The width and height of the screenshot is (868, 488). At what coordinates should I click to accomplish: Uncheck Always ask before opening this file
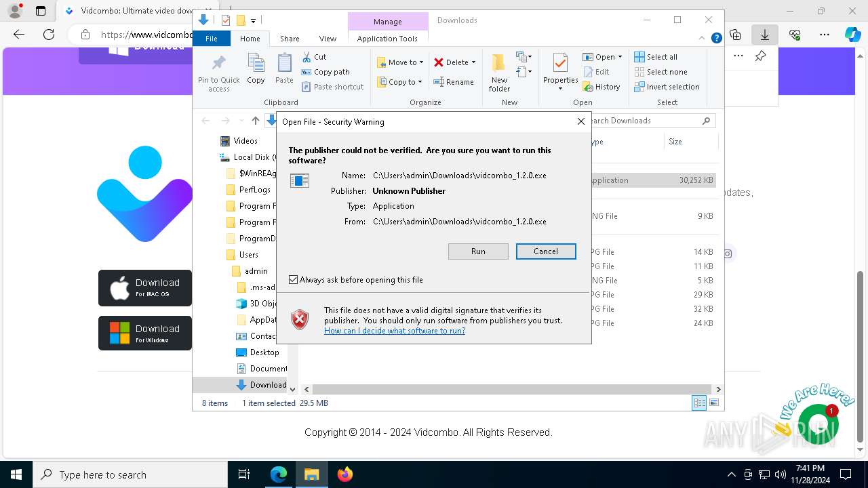(x=293, y=279)
